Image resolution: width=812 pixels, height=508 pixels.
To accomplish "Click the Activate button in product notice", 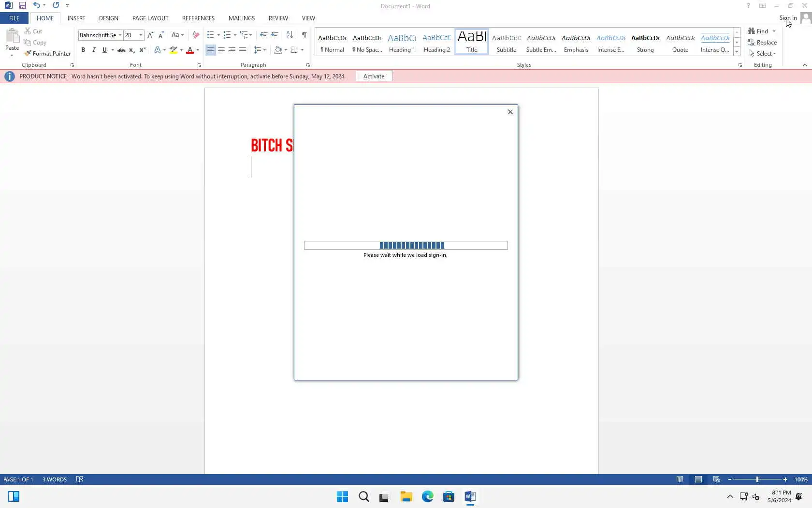I will tap(374, 76).
